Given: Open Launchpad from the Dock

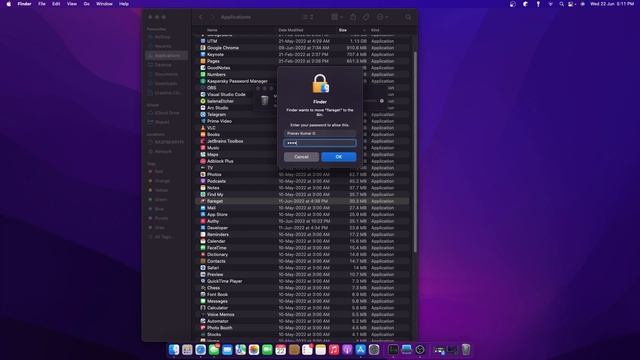Looking at the screenshot, I should (187, 350).
